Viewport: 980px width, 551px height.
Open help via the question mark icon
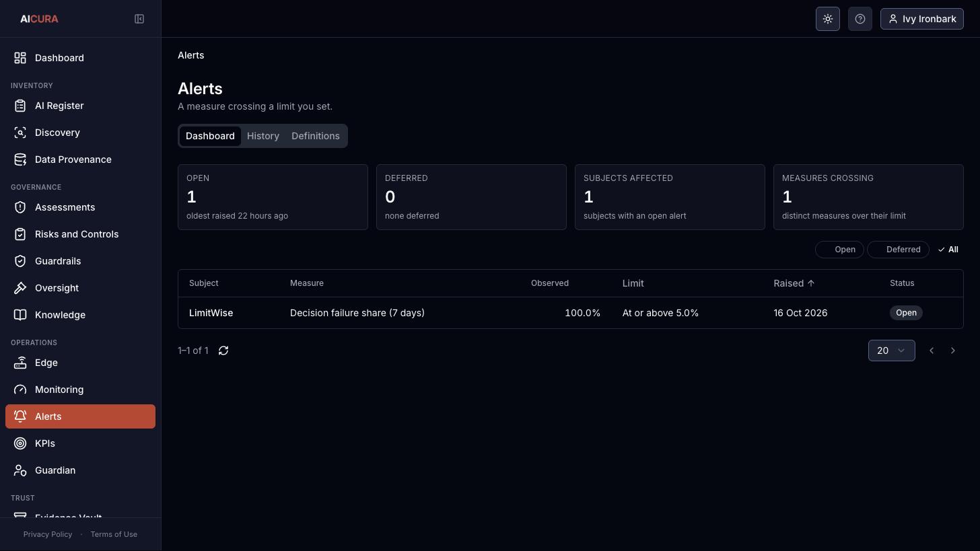click(860, 19)
